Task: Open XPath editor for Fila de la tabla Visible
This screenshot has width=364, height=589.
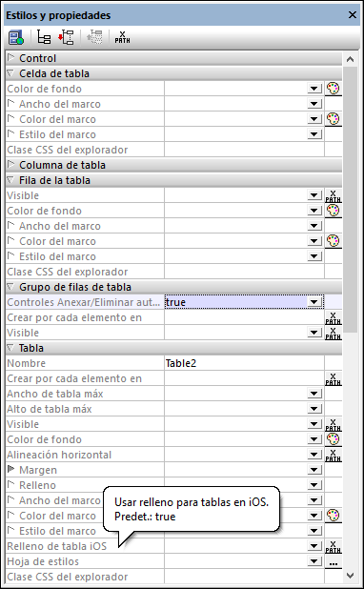Action: pyautogui.click(x=333, y=195)
